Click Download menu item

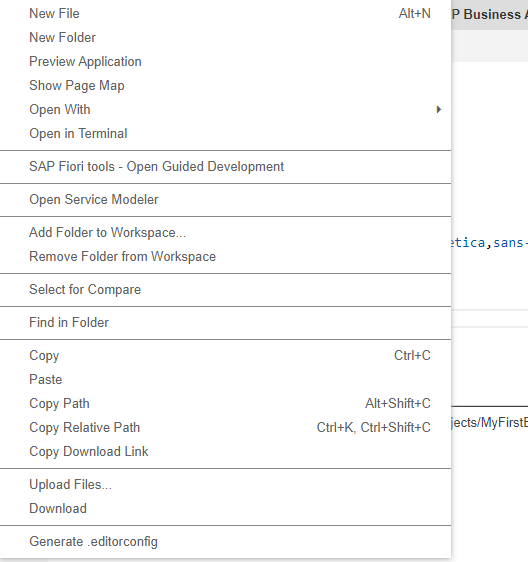225,509
